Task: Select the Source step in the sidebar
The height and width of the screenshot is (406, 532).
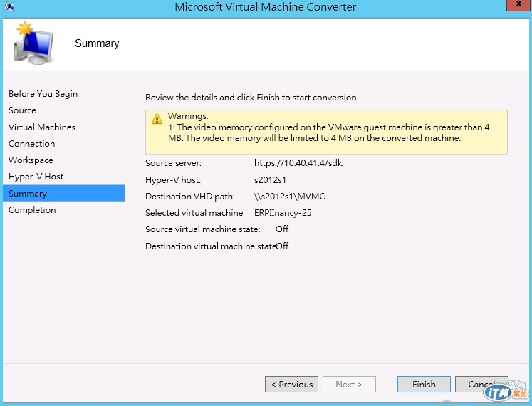Action: click(x=22, y=110)
